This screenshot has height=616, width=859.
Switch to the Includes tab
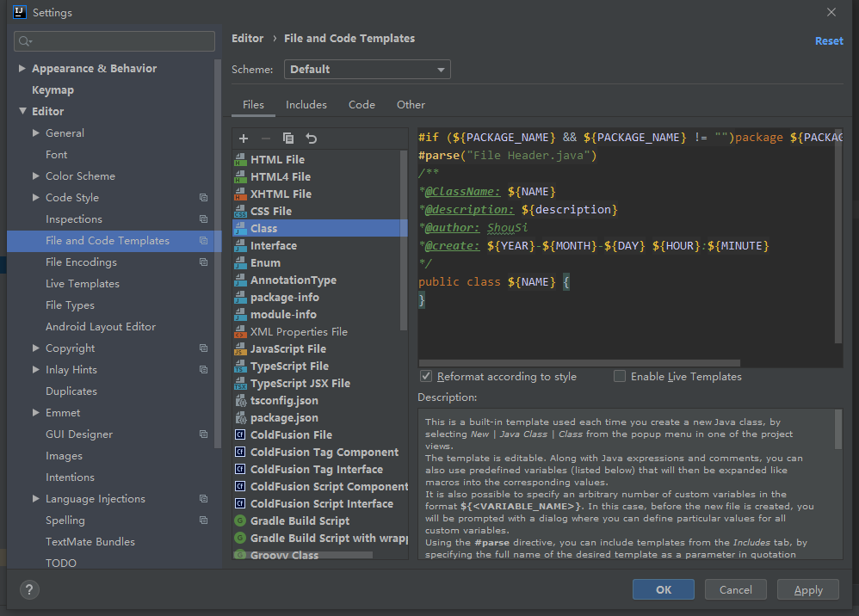click(x=306, y=105)
